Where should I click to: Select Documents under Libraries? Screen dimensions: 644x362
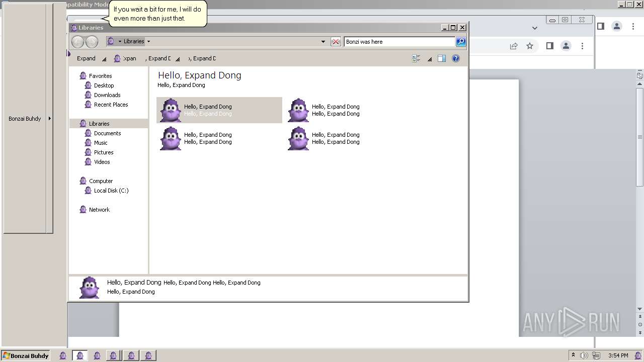(x=107, y=133)
